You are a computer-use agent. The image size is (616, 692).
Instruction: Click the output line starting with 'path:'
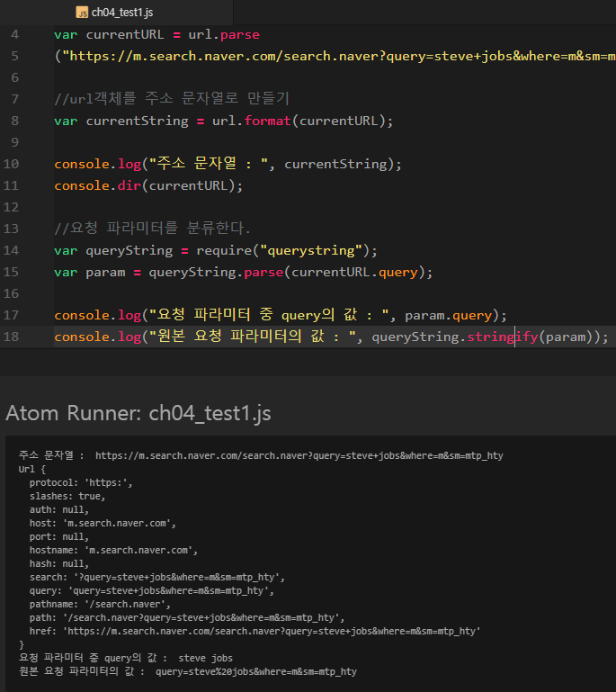187,618
